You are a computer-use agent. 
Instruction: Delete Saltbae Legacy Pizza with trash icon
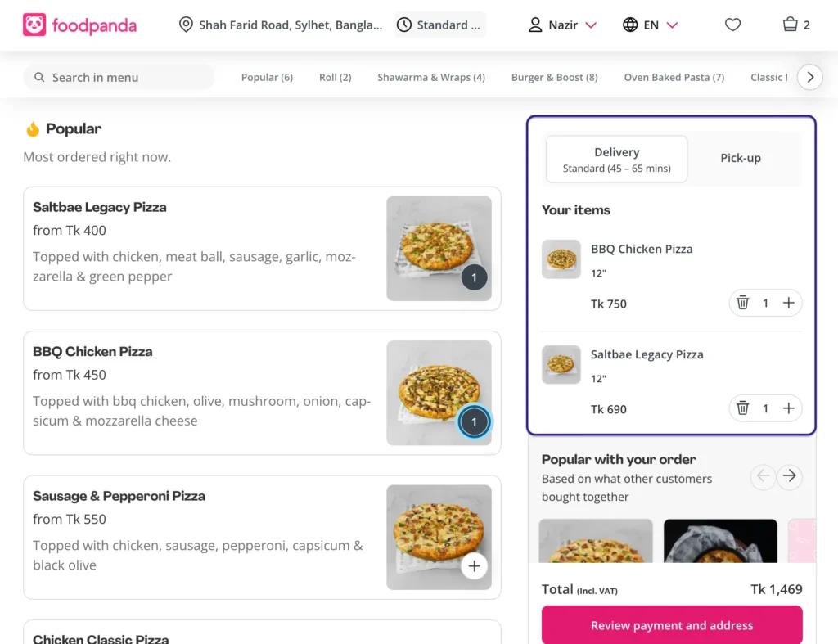(x=742, y=408)
